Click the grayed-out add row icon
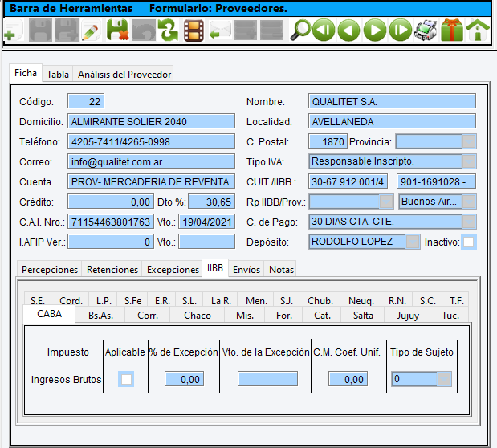497x448 pixels. click(x=246, y=31)
